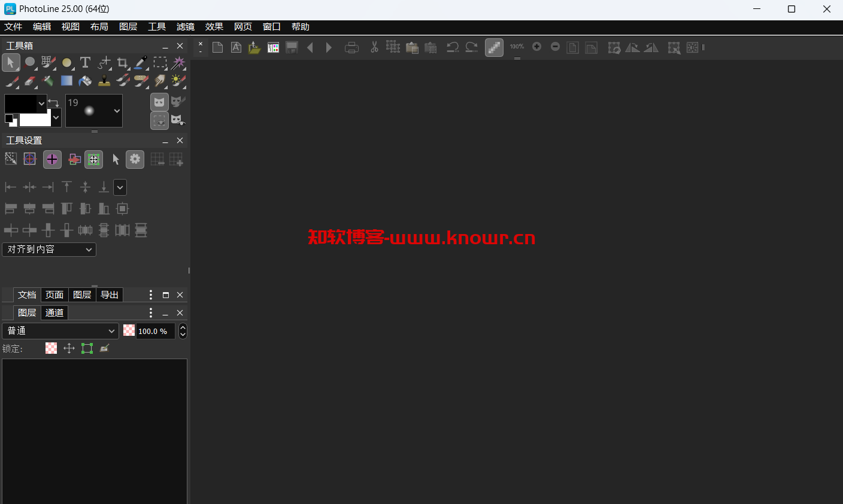Viewport: 843px width, 504px height.
Task: Click the new text document icon
Action: 236,47
